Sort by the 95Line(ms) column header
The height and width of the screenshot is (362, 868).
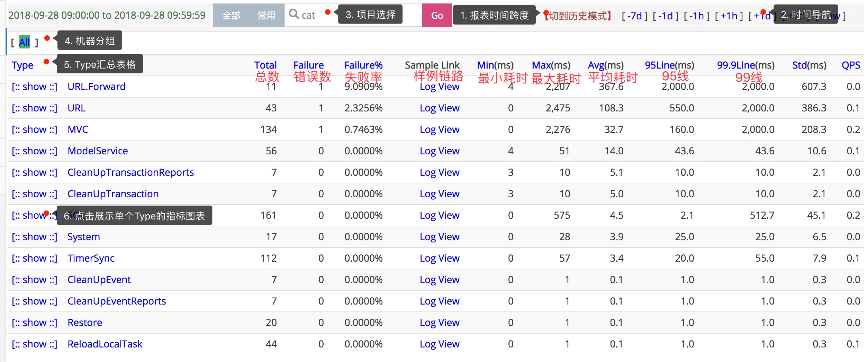669,65
